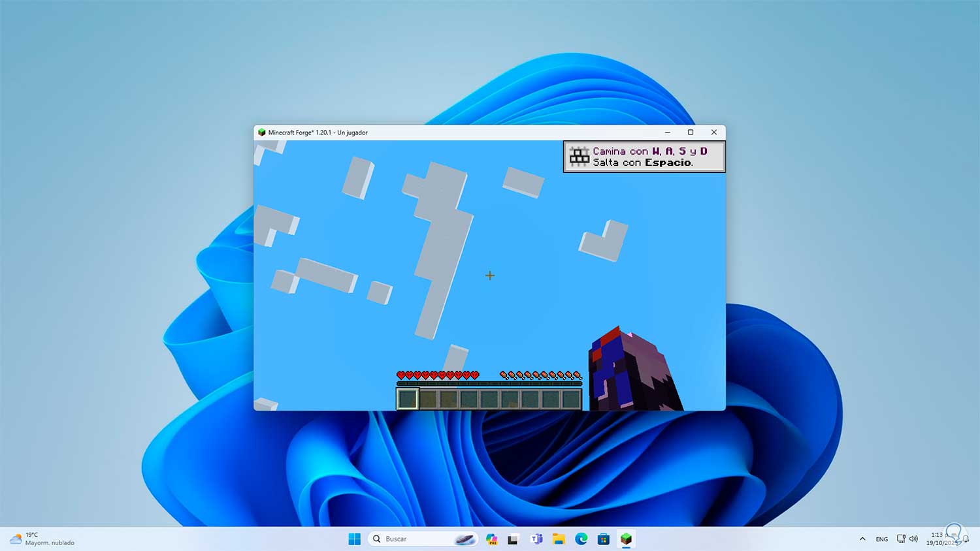This screenshot has width=980, height=551.
Task: Click the movement keys tutorial icon
Action: [579, 156]
